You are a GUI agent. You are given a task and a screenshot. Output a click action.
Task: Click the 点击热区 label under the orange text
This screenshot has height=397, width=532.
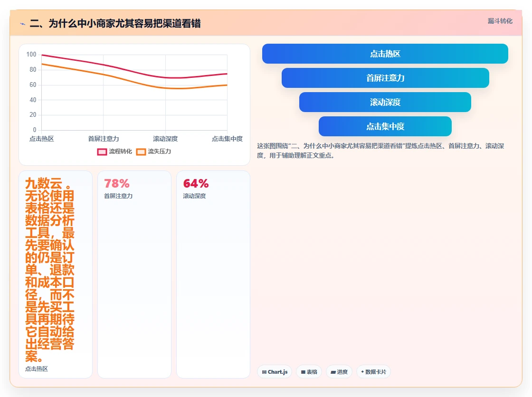(37, 369)
